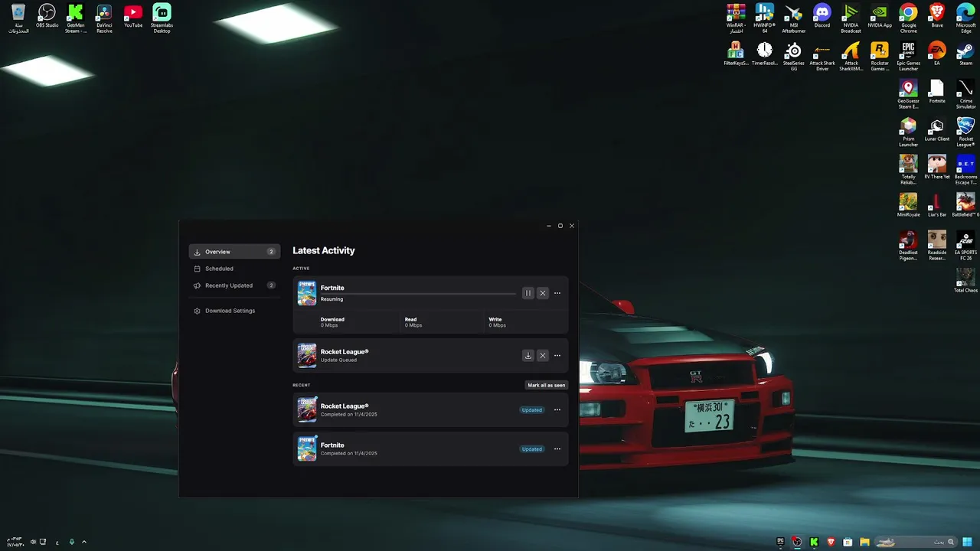Open more options for queued Rocket League
980x551 pixels.
[557, 355]
